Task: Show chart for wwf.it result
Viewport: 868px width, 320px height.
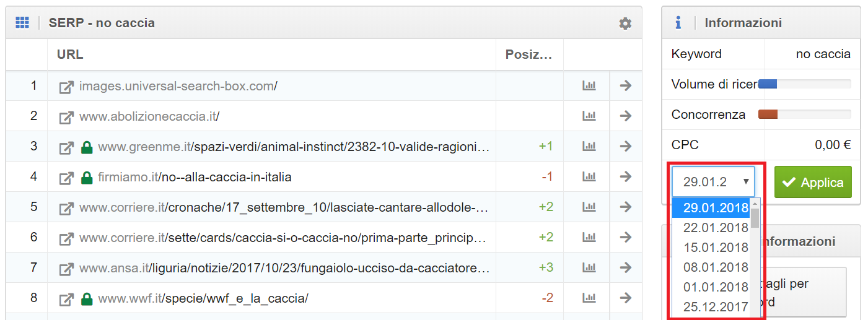Action: pos(589,298)
